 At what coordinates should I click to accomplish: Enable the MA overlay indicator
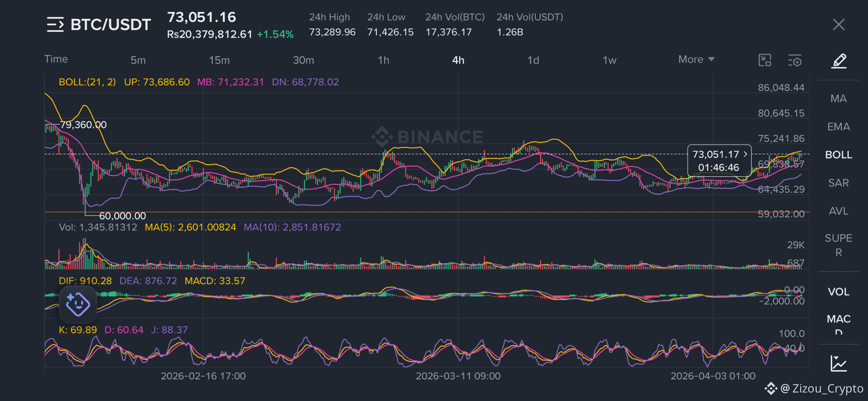(838, 99)
